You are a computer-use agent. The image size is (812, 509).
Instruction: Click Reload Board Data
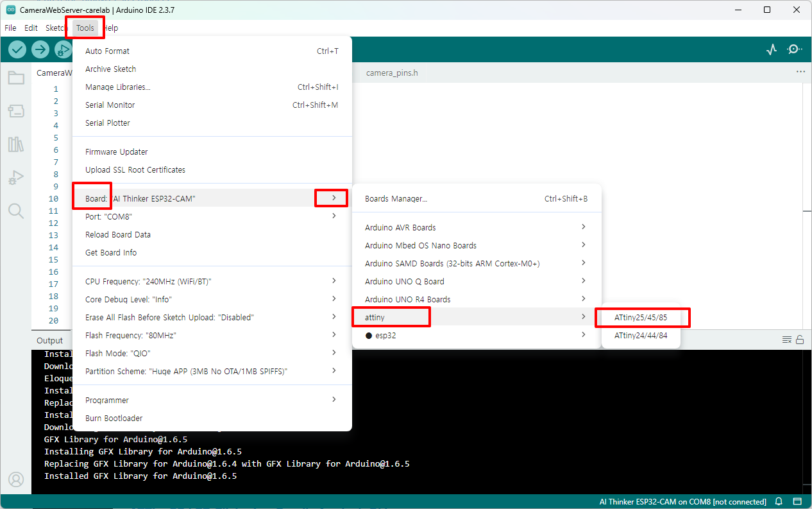coord(212,234)
